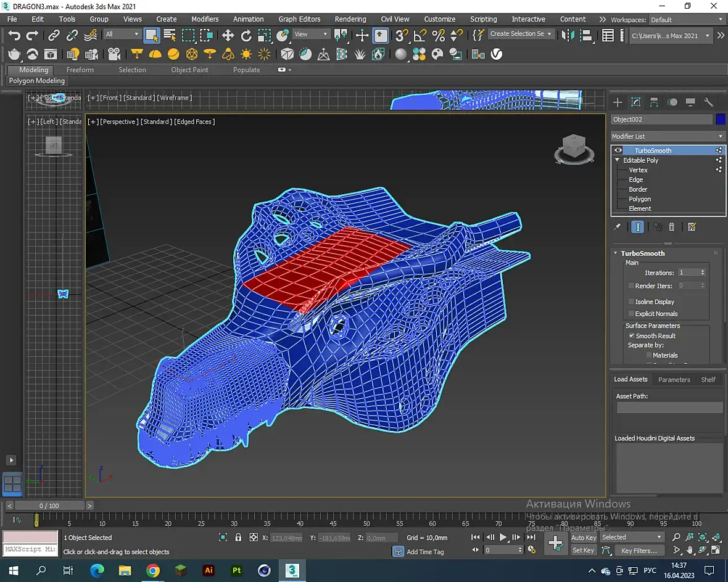Select the Polygon sub-object level
The width and height of the screenshot is (728, 582).
[x=640, y=199]
